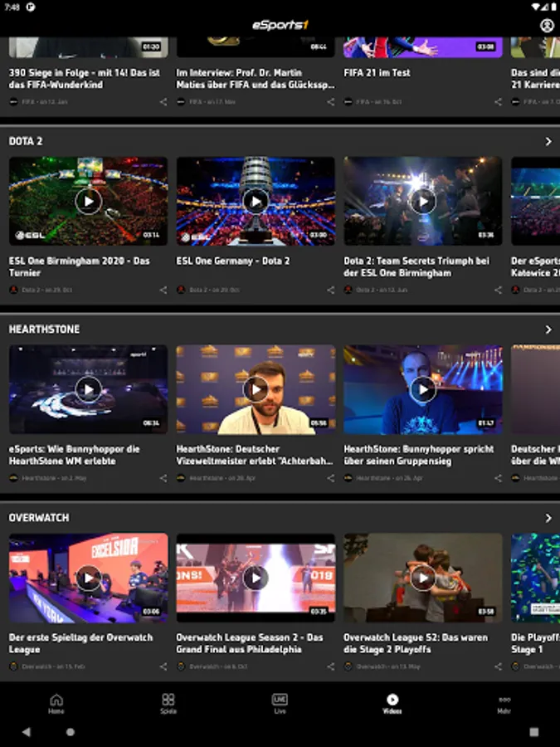The width and height of the screenshot is (560, 747).
Task: Play Der erste Spieltag der Overwatch League
Action: click(x=89, y=578)
